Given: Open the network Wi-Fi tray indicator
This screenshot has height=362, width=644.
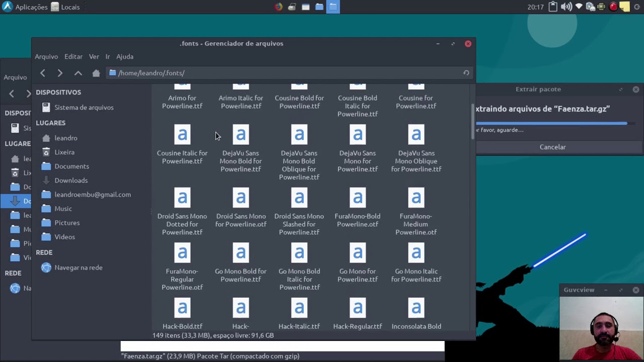Looking at the screenshot, I should point(579,7).
